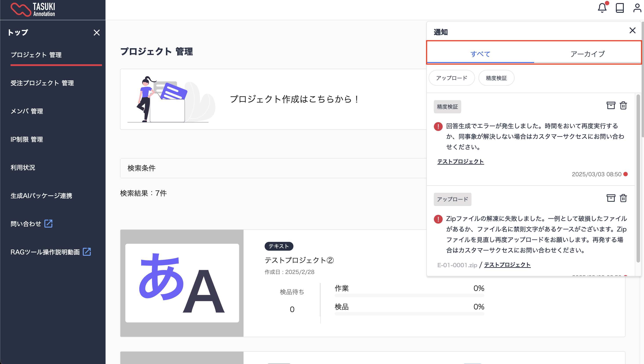Open the user account icon
This screenshot has width=644, height=364.
point(637,8)
